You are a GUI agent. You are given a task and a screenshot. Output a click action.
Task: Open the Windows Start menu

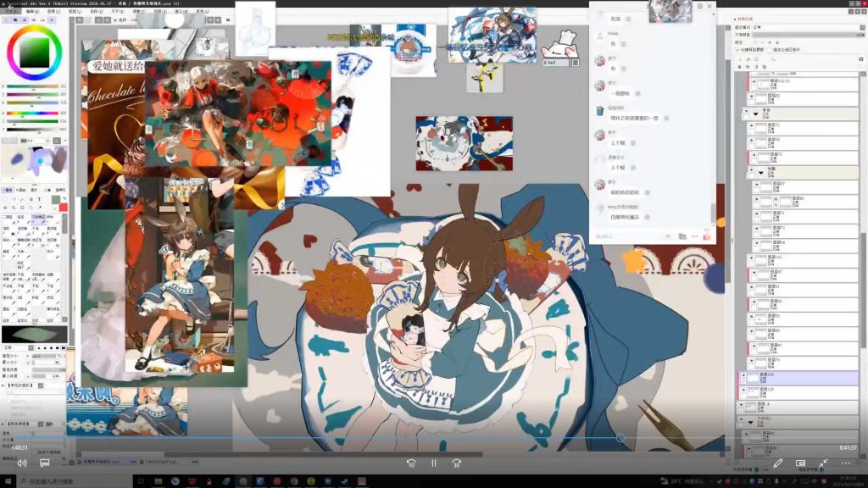[x=8, y=481]
